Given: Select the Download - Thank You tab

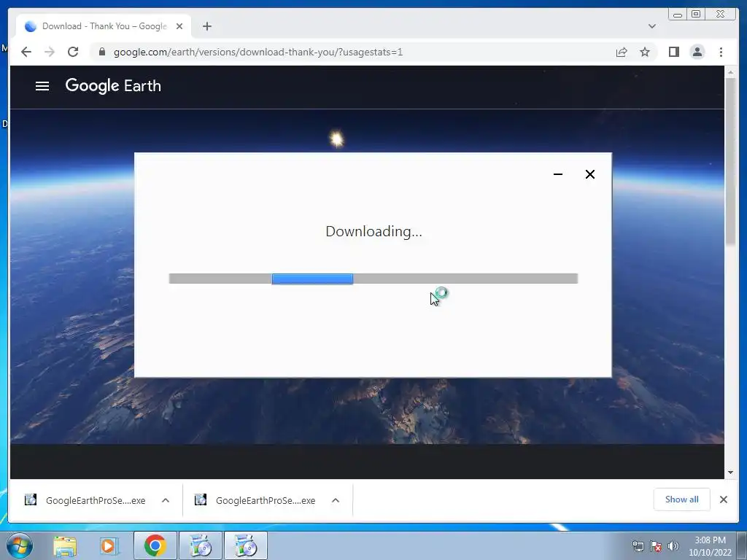Looking at the screenshot, I should [104, 26].
